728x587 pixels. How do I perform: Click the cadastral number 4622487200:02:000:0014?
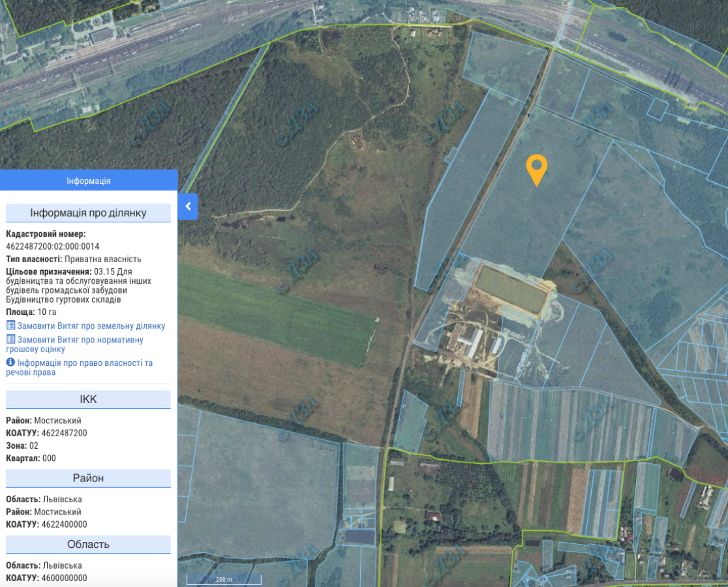click(53, 247)
